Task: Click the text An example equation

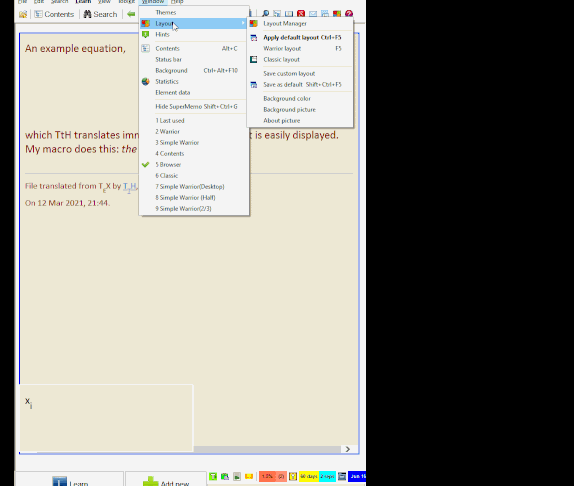Action: (x=75, y=49)
